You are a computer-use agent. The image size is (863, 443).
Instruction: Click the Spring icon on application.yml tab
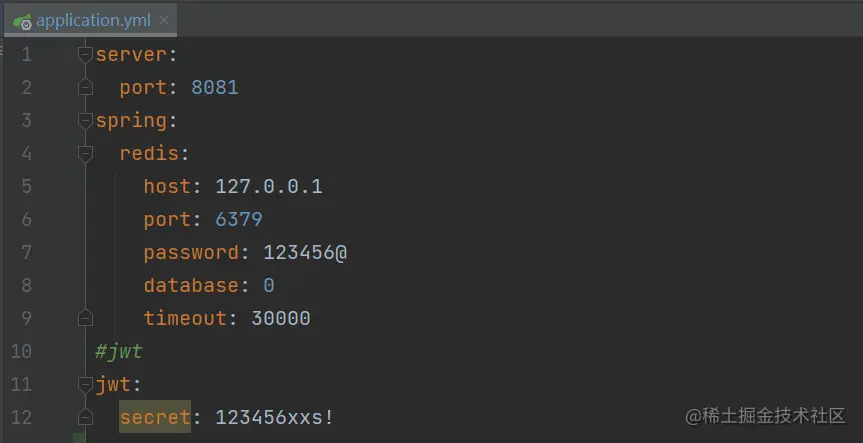[23, 21]
